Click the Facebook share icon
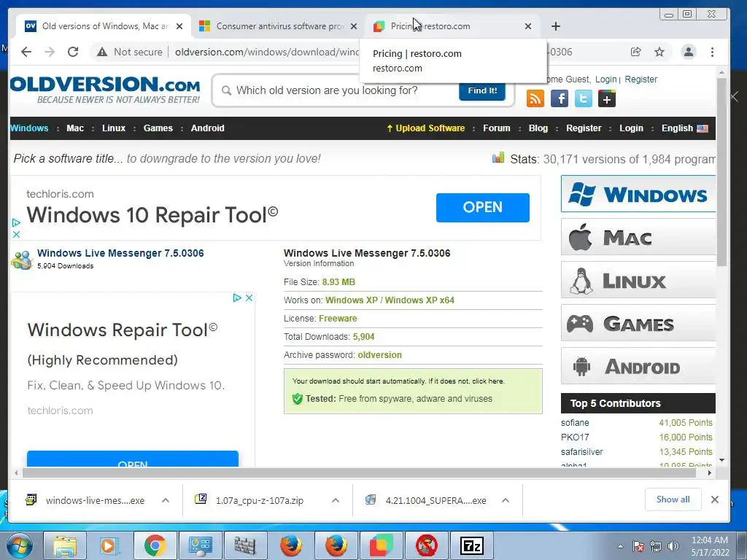Screen dimensions: 747x560 (x=560, y=98)
